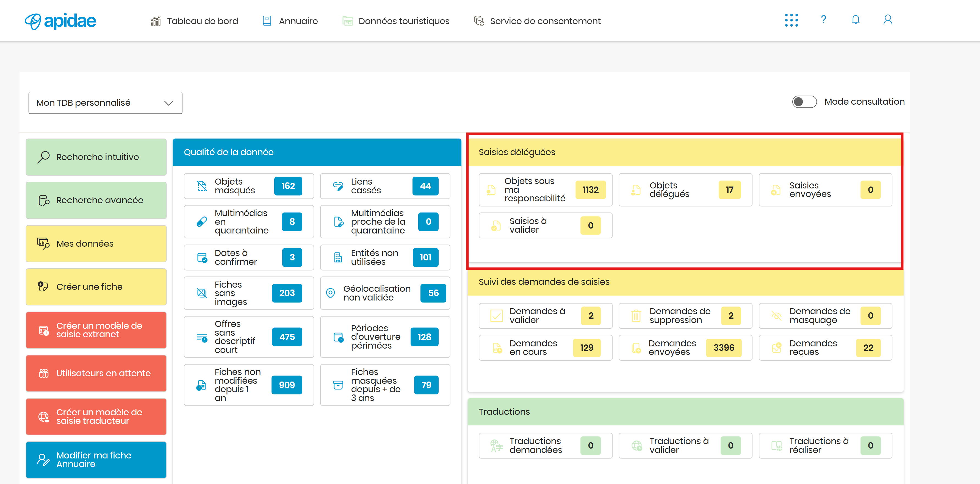This screenshot has height=484, width=980.
Task: Click the 162 Objets masqués count
Action: (288, 186)
